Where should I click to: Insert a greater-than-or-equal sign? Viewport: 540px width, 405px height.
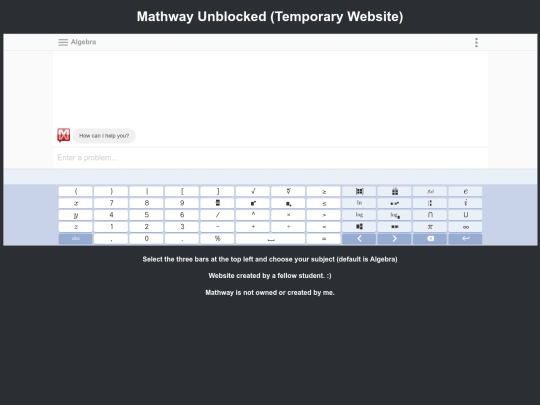pyautogui.click(x=324, y=191)
